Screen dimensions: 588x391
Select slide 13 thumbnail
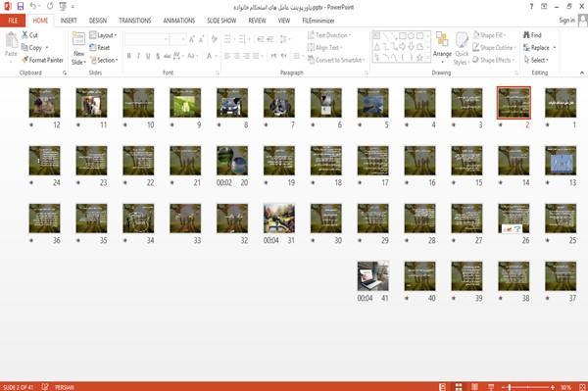561,161
